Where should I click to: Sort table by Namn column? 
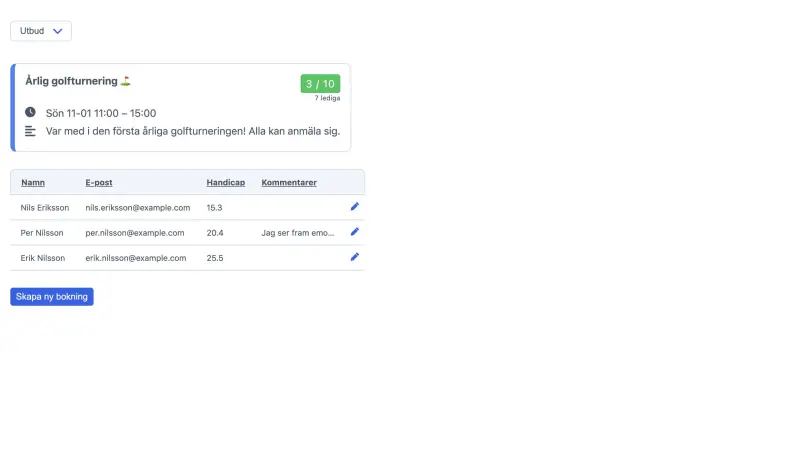click(x=33, y=183)
